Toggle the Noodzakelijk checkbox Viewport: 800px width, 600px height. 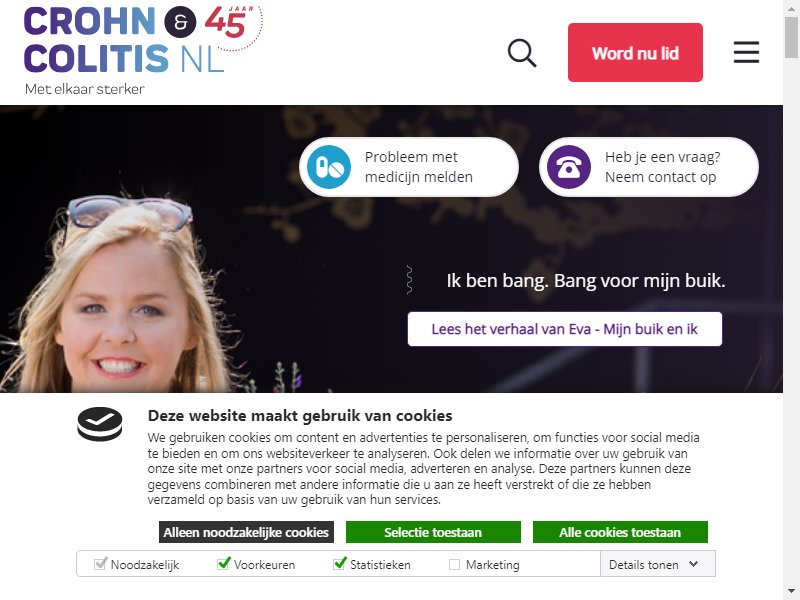[100, 564]
